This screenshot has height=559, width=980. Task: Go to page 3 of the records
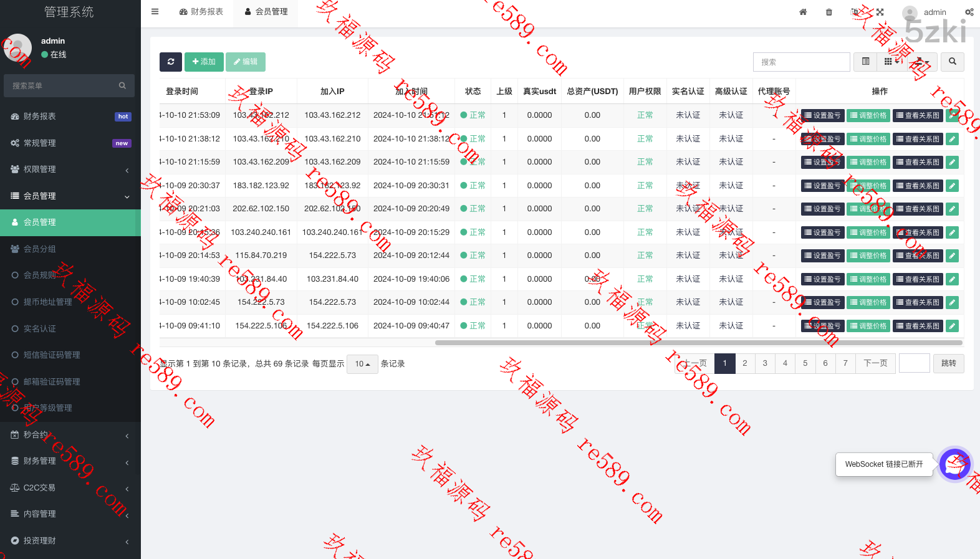[765, 363]
